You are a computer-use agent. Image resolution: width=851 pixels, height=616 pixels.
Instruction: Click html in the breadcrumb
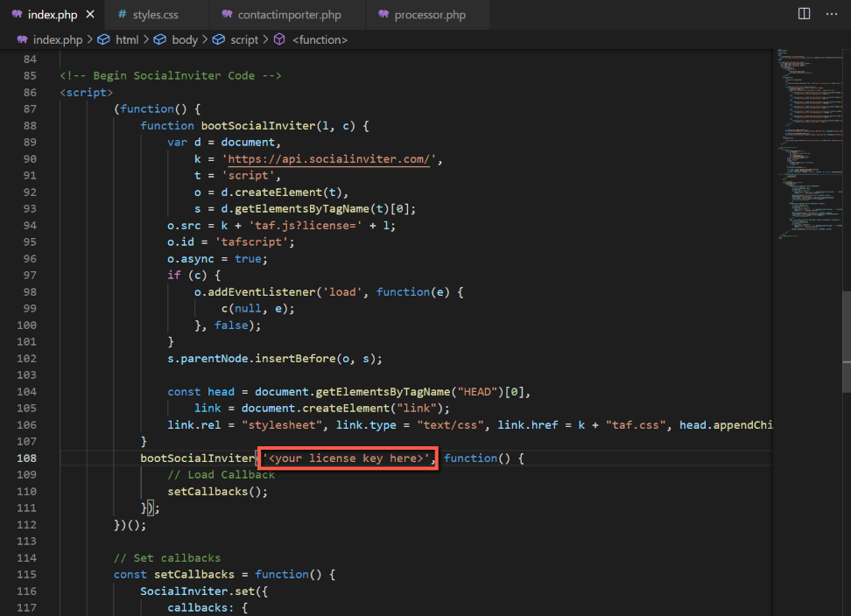point(127,39)
